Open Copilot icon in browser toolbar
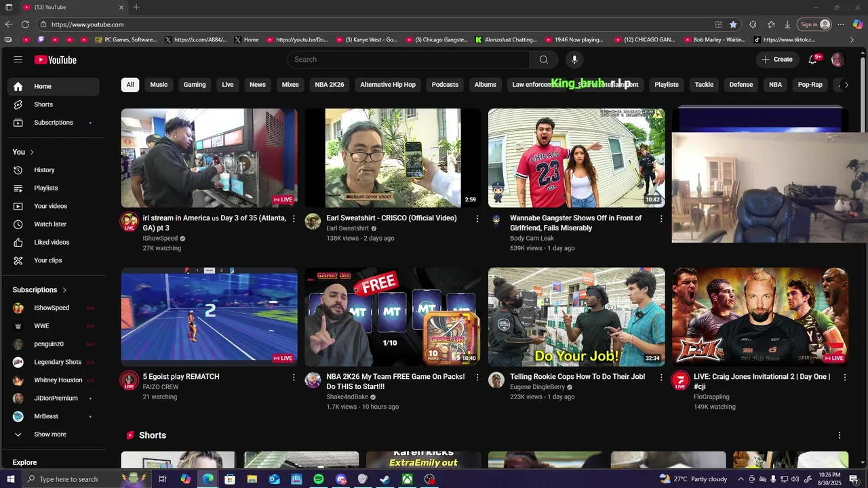 coord(857,24)
